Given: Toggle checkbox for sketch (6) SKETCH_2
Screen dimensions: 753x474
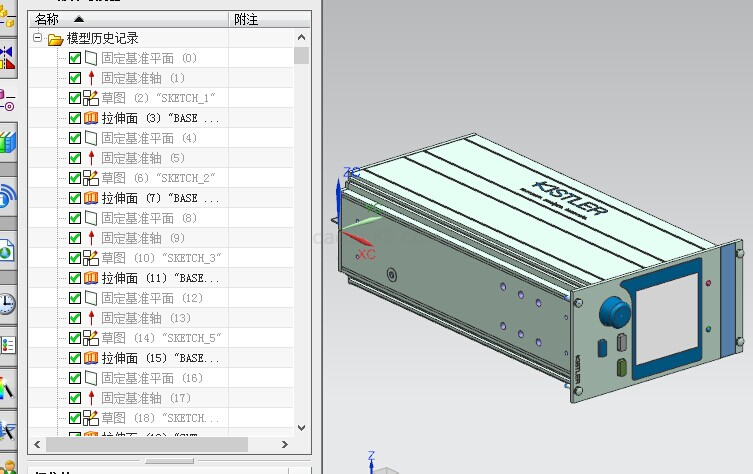Looking at the screenshot, I should coord(75,178).
